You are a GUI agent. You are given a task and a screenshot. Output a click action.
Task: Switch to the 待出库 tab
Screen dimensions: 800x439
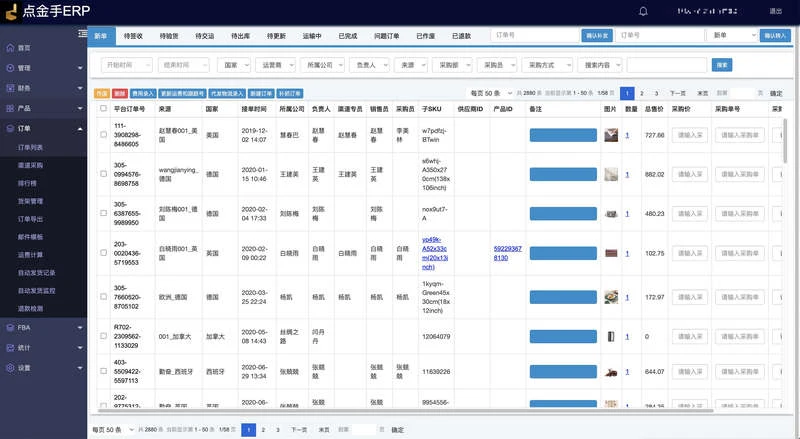(x=240, y=36)
